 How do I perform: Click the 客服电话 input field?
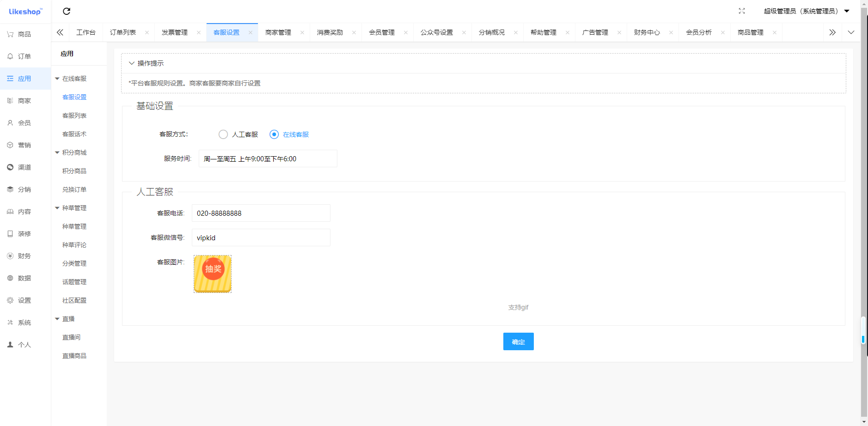coord(261,213)
